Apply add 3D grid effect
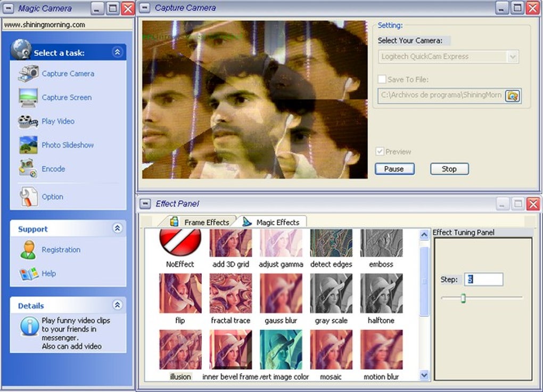Viewport: 543px width, 392px height. 231,243
